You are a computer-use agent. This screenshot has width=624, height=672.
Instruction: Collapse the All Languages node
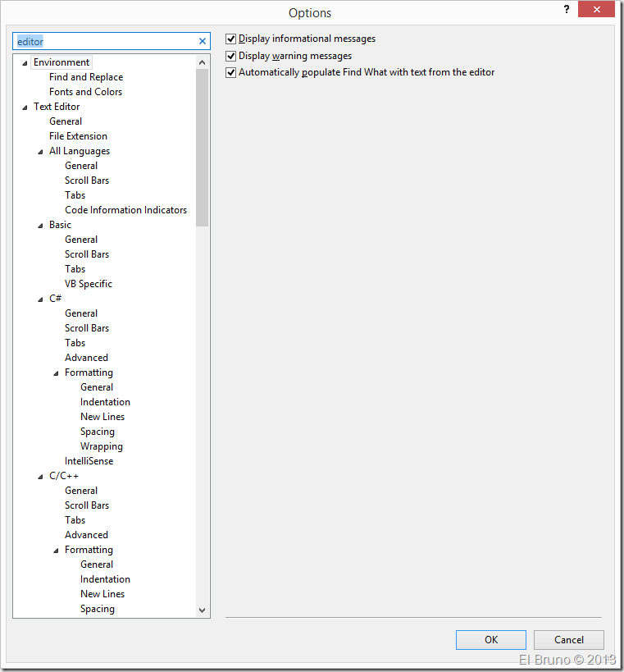click(40, 152)
